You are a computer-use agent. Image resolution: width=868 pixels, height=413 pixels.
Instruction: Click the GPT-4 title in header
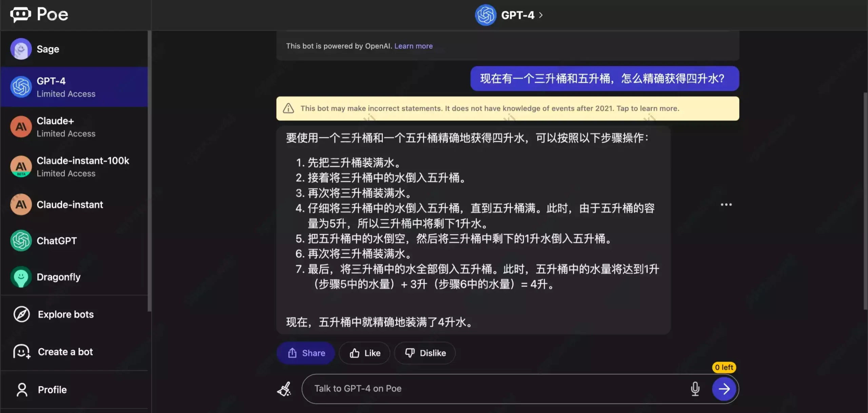click(x=517, y=15)
